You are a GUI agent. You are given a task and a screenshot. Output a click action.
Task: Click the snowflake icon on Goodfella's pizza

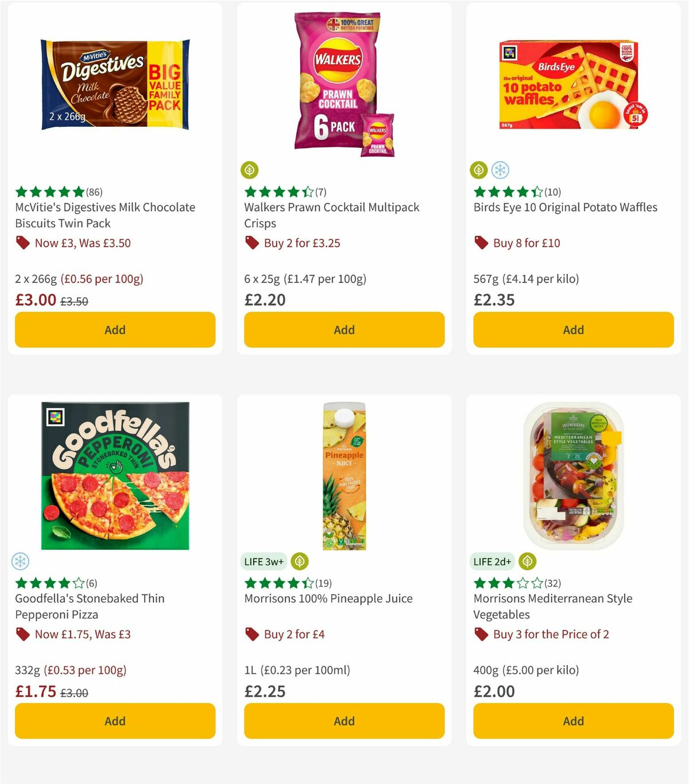tap(20, 561)
